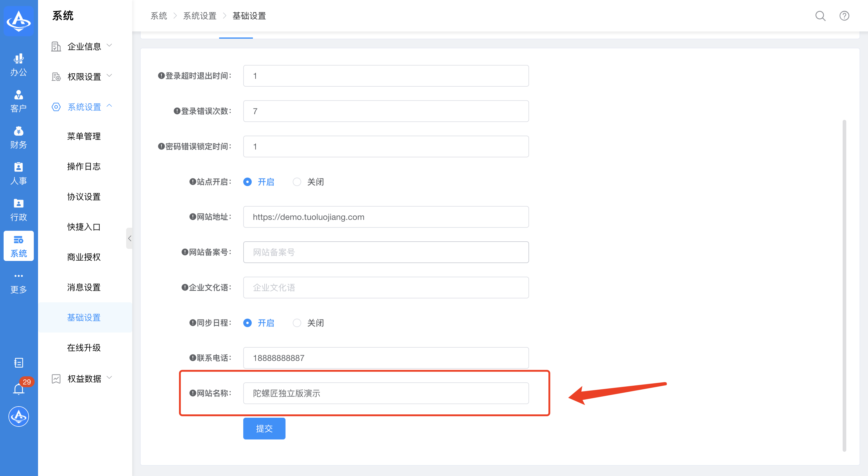868x476 pixels.
Task: Open the 操作日志 menu item
Action: [x=84, y=166]
